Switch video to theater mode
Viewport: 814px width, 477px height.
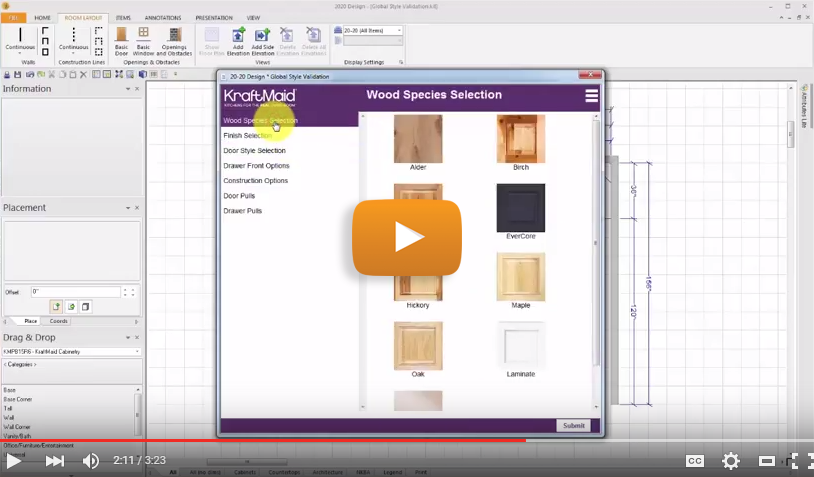[x=767, y=460]
